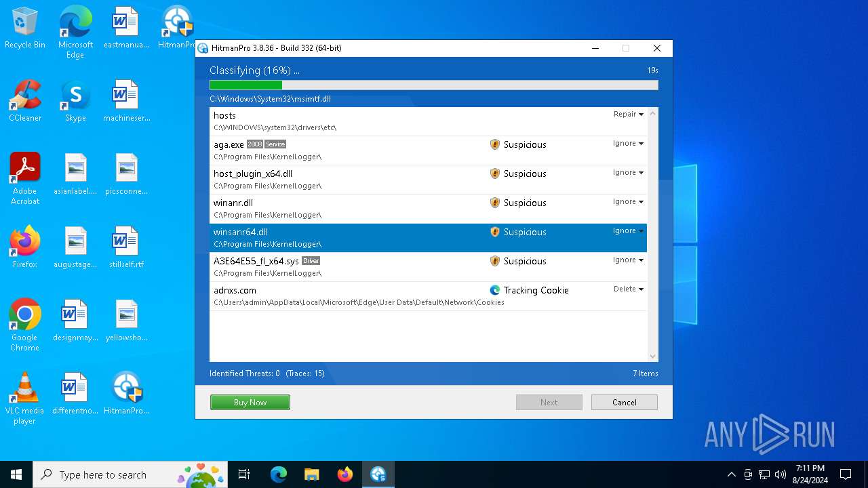This screenshot has height=488, width=868.
Task: Open VLC media player desktop shortcut
Action: click(25, 399)
